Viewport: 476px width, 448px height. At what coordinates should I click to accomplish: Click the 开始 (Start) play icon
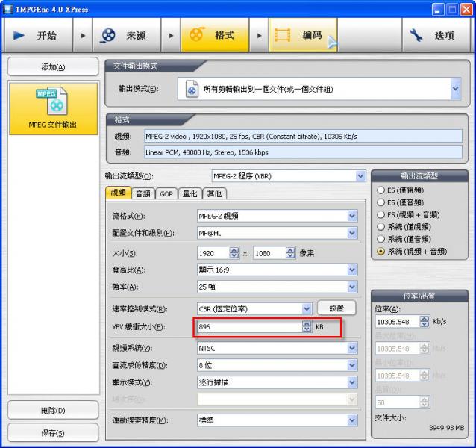point(20,35)
